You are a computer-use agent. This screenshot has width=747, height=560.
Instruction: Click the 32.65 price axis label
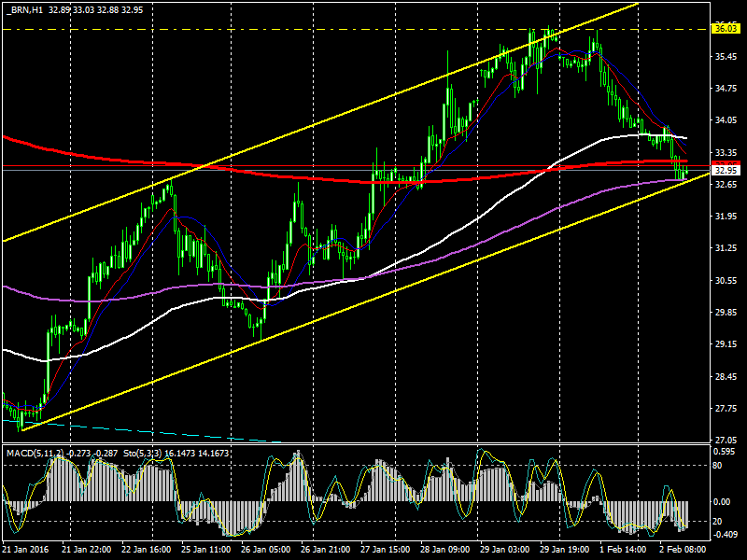[726, 184]
